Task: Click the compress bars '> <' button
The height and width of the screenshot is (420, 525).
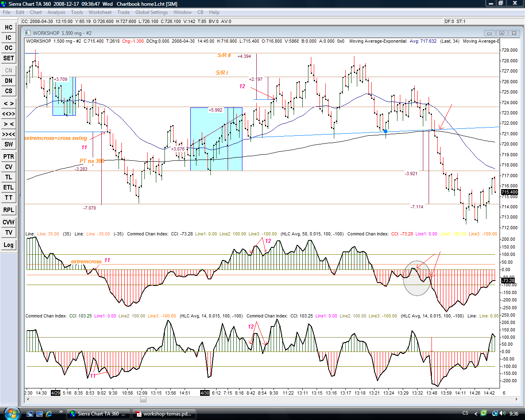Action: pos(9,124)
